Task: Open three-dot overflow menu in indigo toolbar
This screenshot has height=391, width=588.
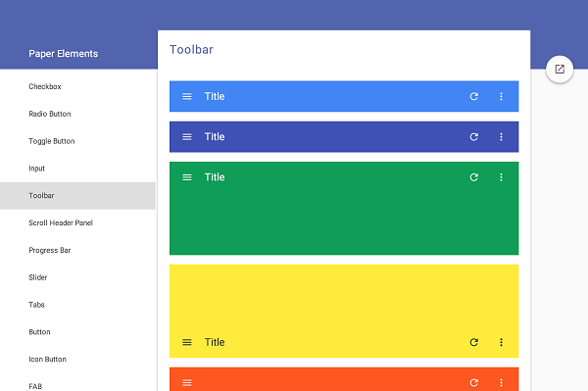Action: pos(501,137)
